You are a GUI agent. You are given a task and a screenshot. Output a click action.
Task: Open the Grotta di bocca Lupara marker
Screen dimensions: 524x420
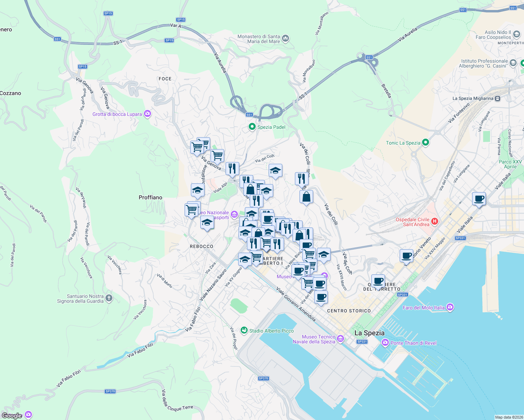(147, 114)
